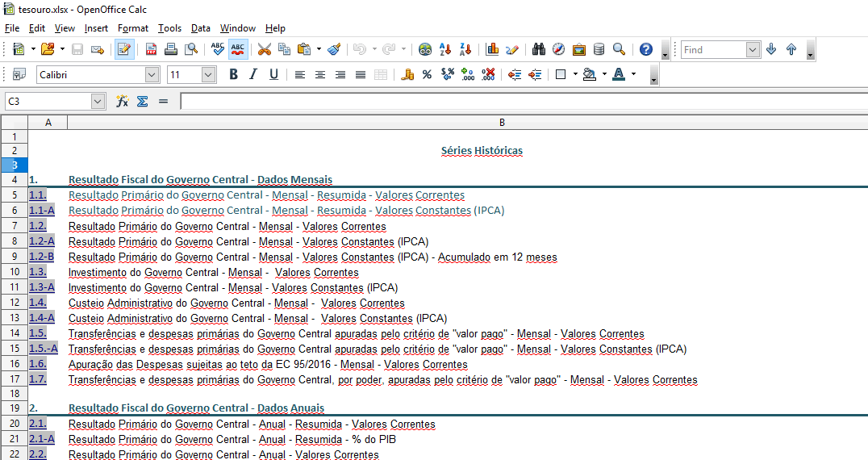Find Previous arrow

[x=791, y=49]
